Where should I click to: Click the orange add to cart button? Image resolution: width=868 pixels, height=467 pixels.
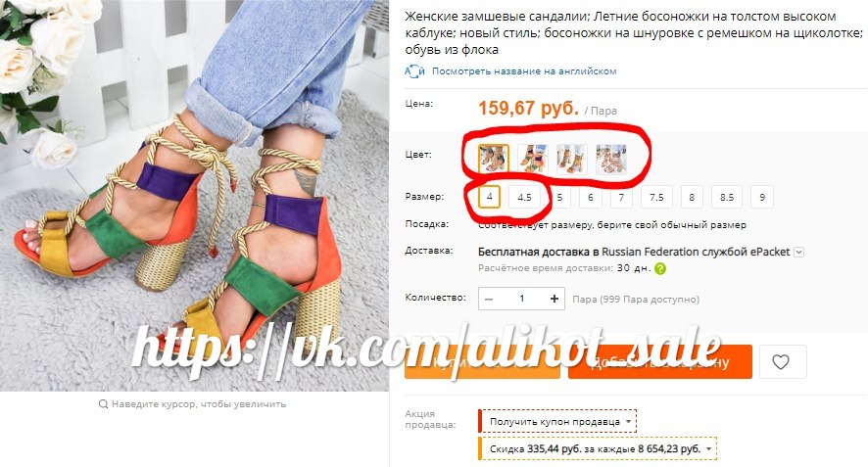pyautogui.click(x=660, y=362)
